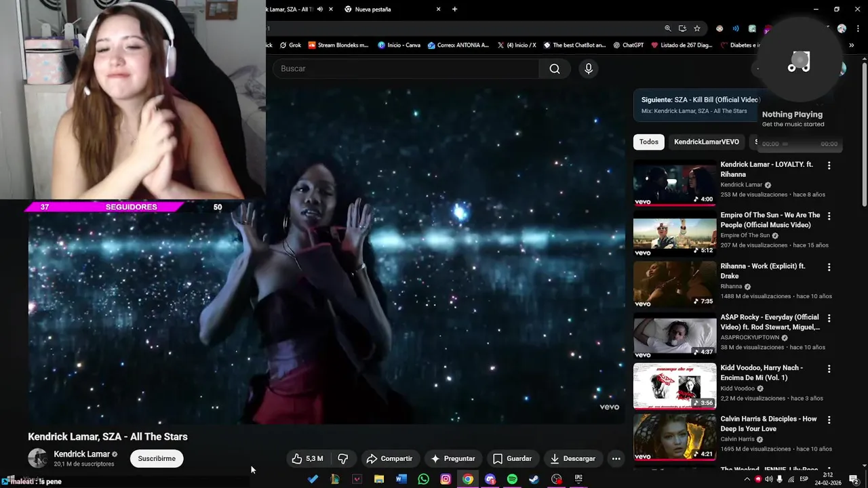Viewport: 868px width, 488px height.
Task: Close the All The Stars tab
Action: [330, 9]
